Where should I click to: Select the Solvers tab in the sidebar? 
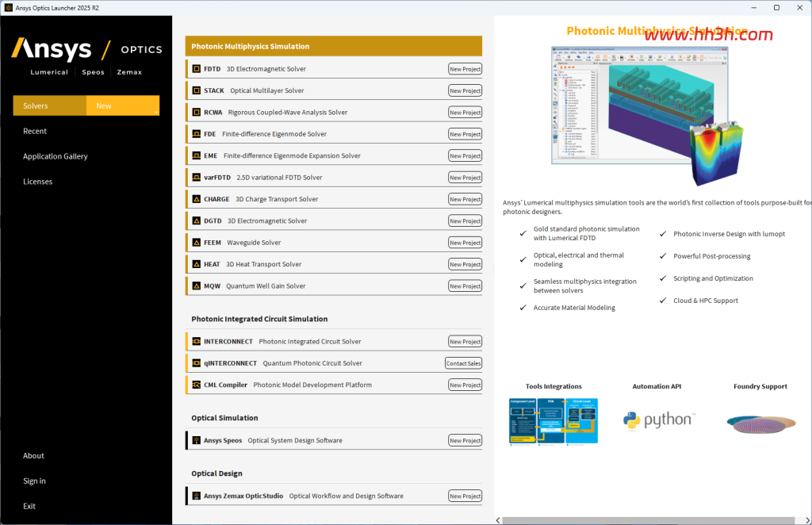tap(50, 105)
